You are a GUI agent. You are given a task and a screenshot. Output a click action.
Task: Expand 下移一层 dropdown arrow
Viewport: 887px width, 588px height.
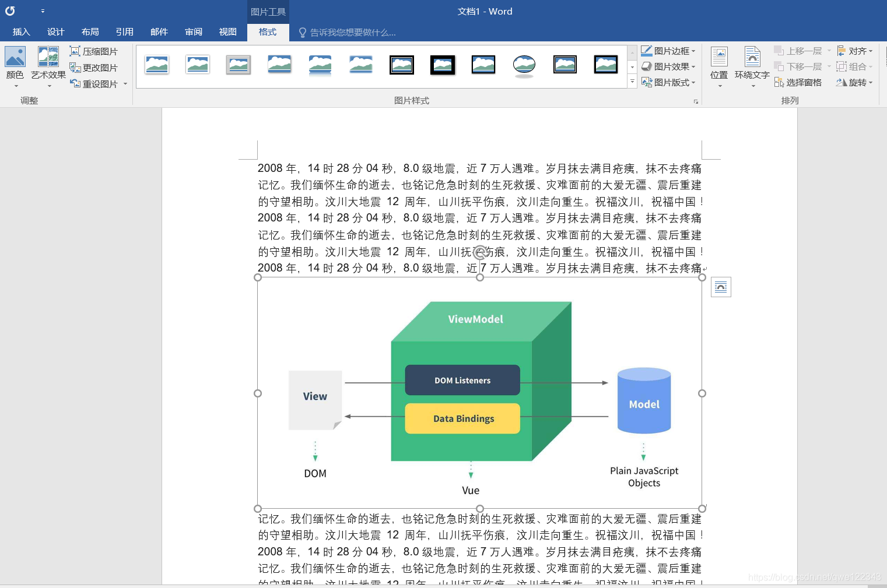coord(829,66)
